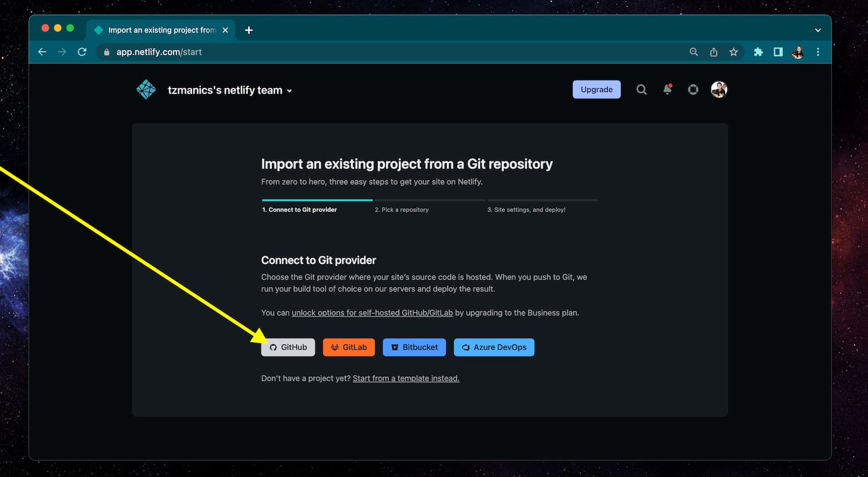This screenshot has height=477, width=868.
Task: Click the 'From zero to hero' subtitle text
Action: (x=372, y=182)
